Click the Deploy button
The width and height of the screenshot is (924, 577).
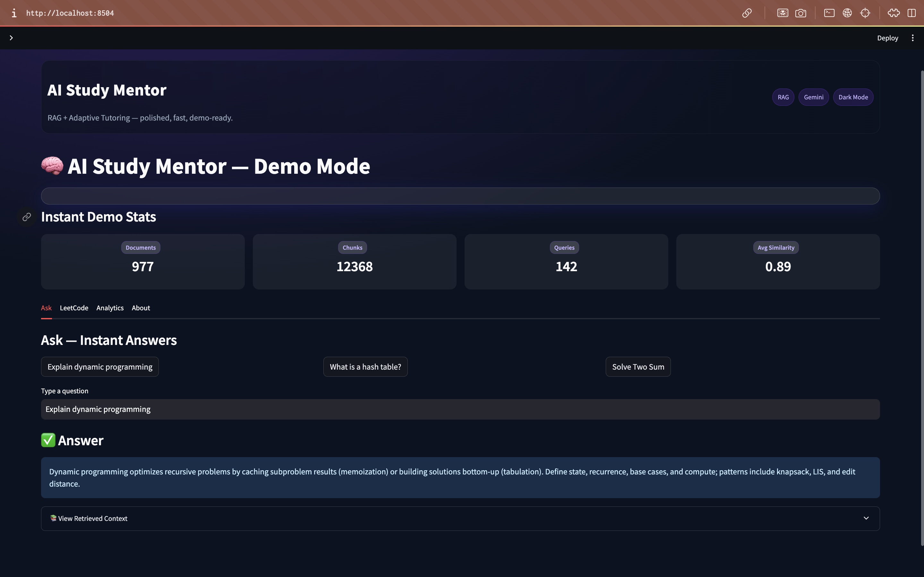[887, 38]
